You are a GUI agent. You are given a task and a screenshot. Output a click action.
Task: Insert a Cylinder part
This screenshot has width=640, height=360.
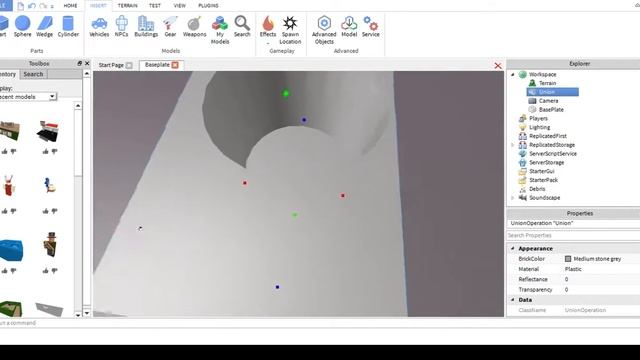point(68,27)
